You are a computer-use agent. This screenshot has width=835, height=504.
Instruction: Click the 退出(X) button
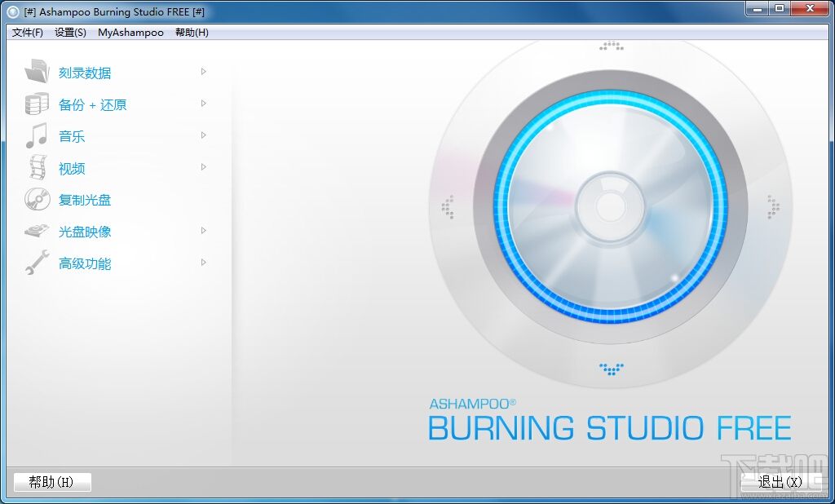[780, 482]
